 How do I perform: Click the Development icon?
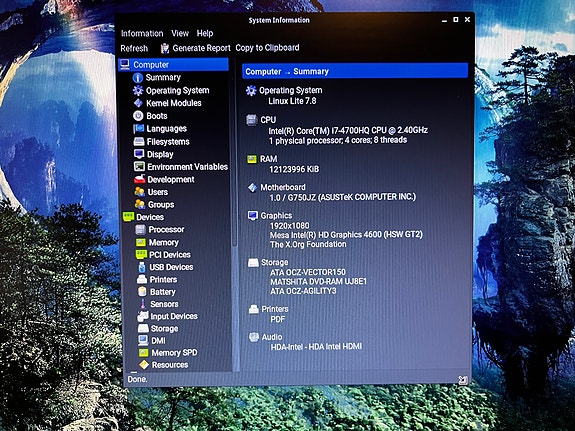[x=139, y=179]
